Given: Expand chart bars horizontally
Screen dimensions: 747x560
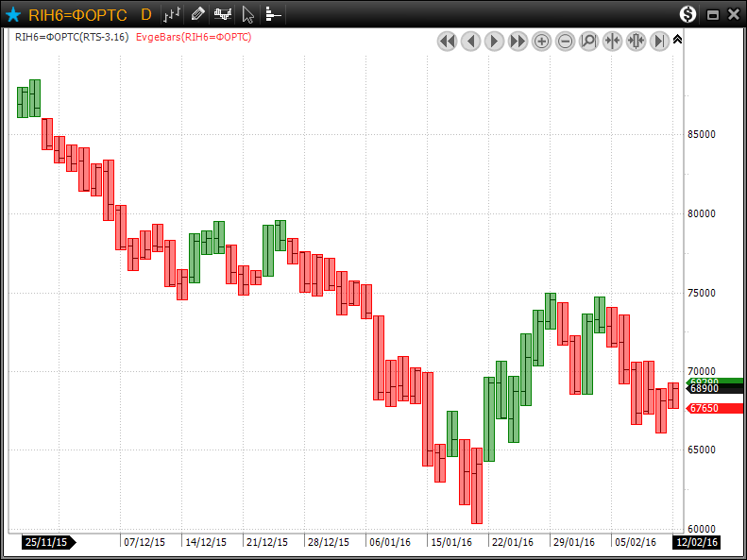Looking at the screenshot, I should 636,41.
